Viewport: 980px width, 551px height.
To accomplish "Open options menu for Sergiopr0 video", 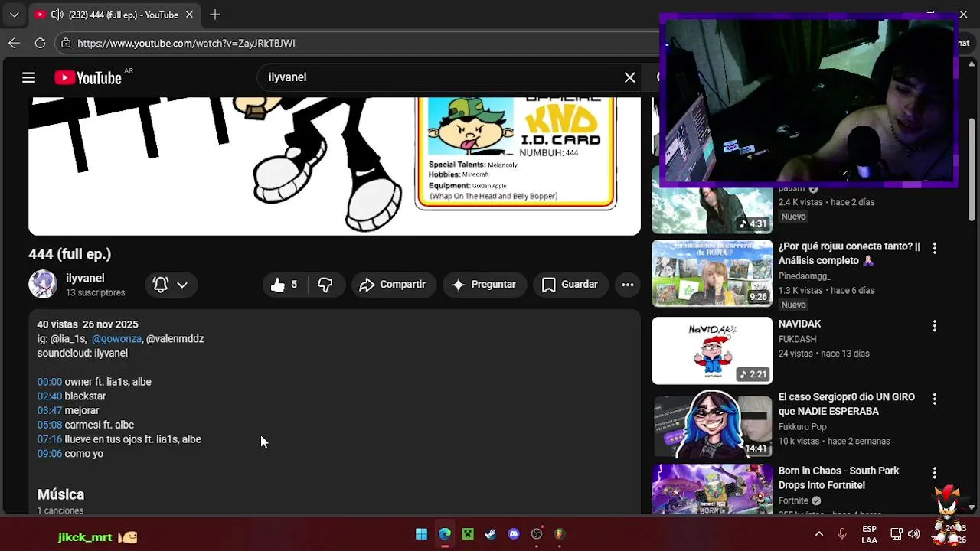I will tap(934, 399).
